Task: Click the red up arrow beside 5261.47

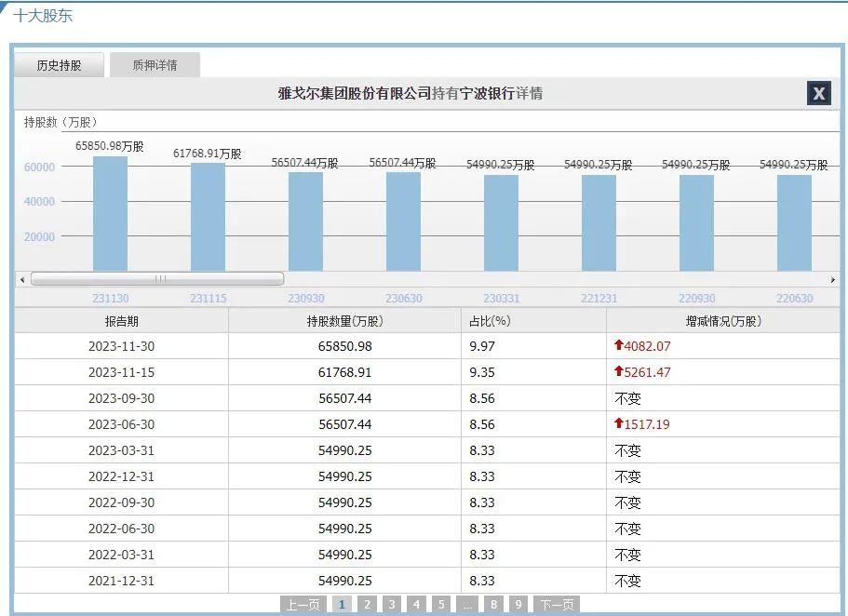Action: tap(619, 371)
